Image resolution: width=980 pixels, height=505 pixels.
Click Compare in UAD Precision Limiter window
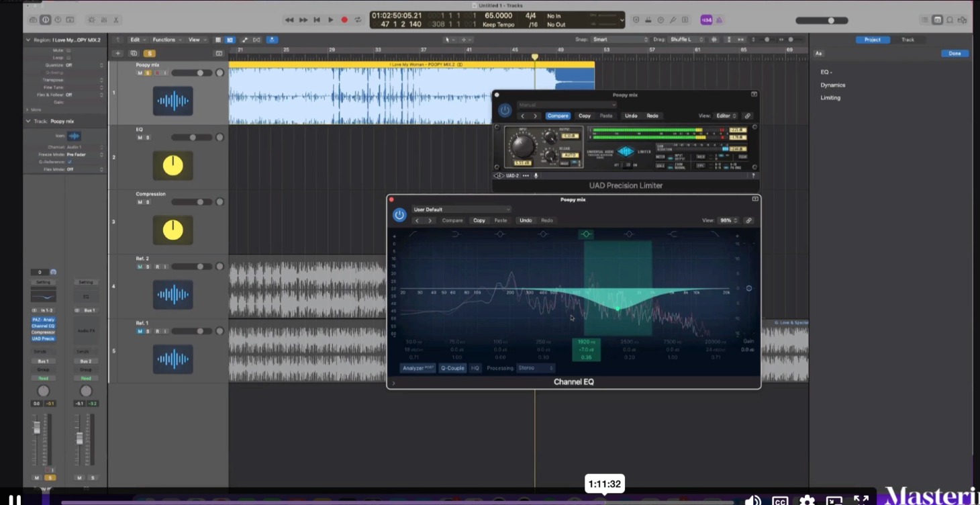pos(558,116)
